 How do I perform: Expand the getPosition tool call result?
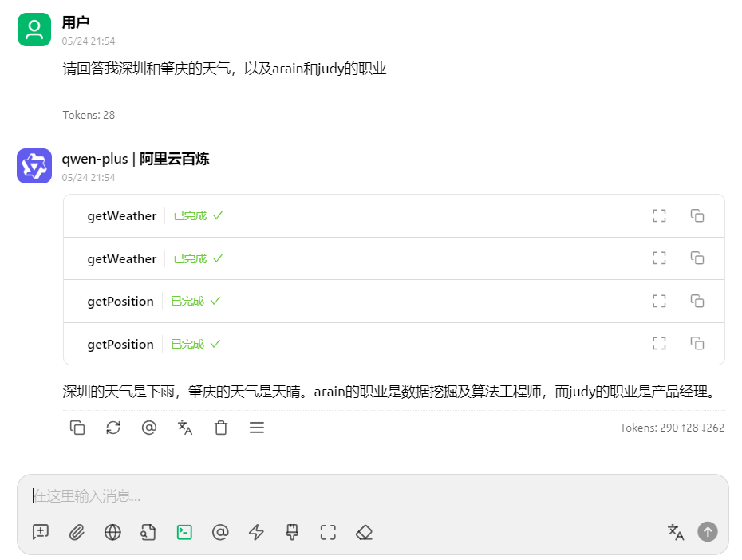[659, 301]
